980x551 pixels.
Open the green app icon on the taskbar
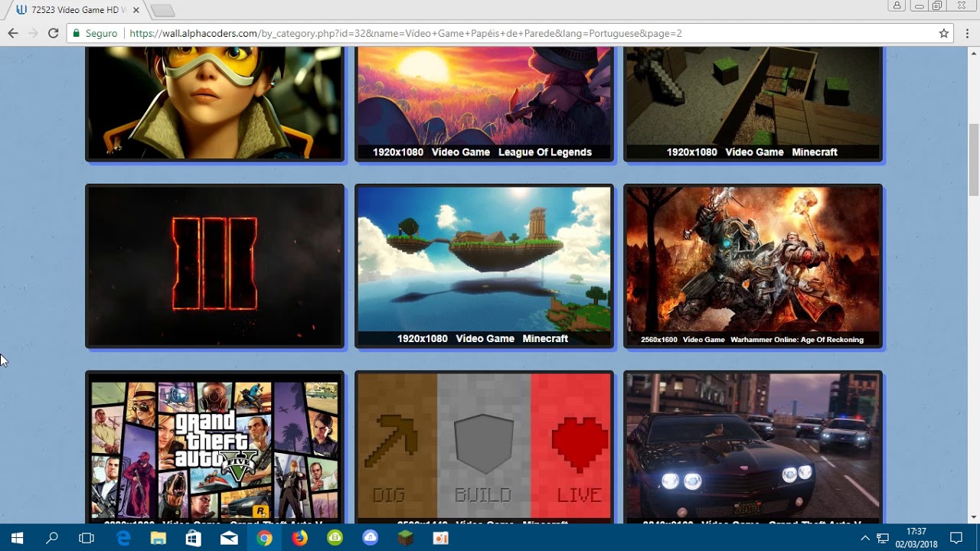(x=335, y=538)
